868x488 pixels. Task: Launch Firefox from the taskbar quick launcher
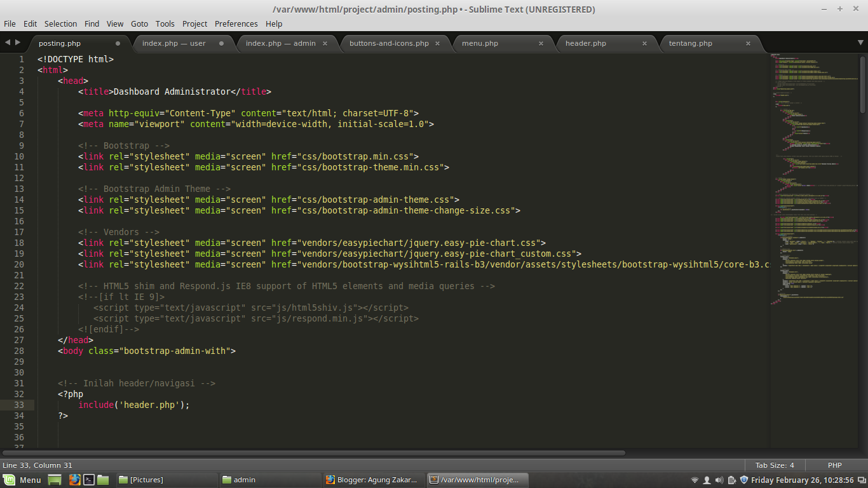click(x=74, y=480)
